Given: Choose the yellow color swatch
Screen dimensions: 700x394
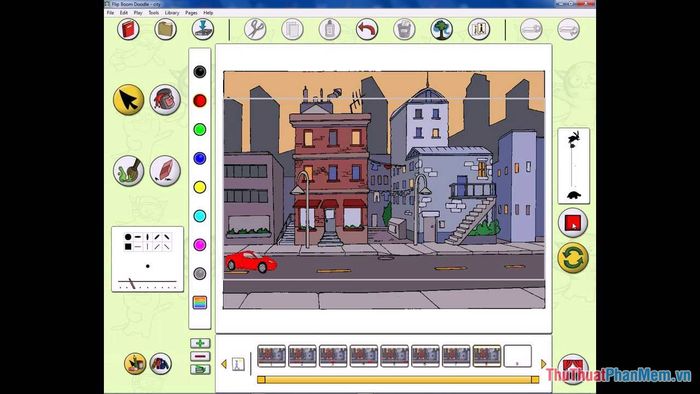Looking at the screenshot, I should [x=200, y=187].
